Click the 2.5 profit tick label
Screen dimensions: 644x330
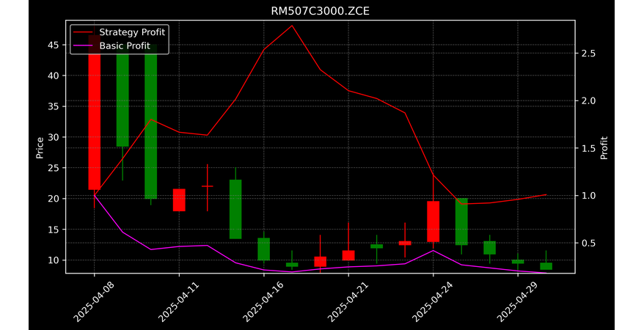[587, 54]
